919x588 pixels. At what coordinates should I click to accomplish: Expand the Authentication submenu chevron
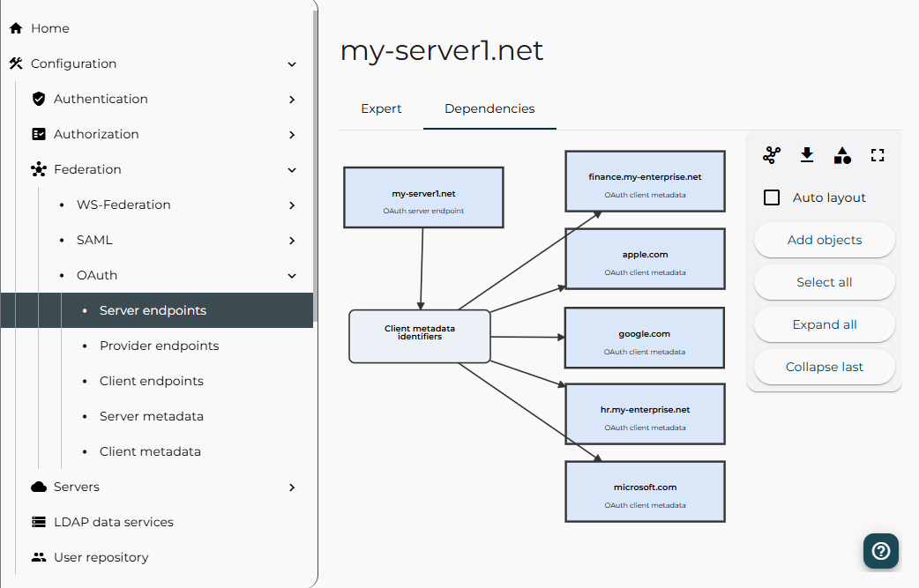(292, 100)
